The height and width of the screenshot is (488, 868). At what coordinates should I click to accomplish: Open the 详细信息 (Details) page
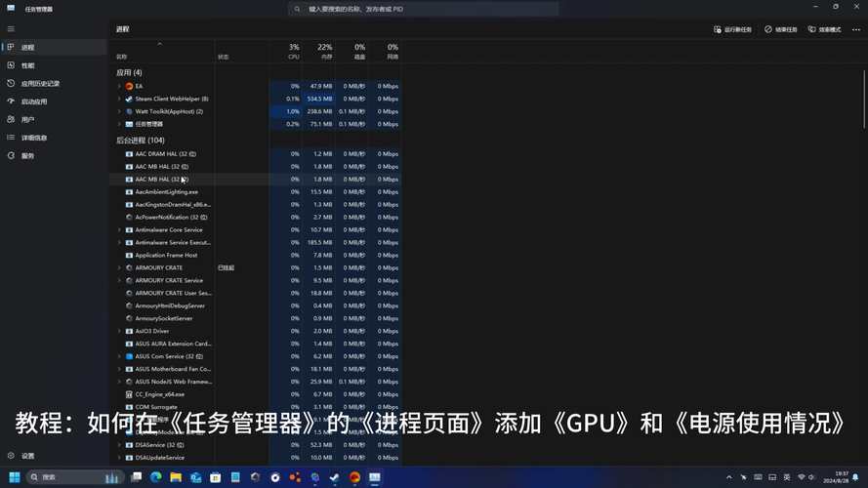click(x=54, y=138)
